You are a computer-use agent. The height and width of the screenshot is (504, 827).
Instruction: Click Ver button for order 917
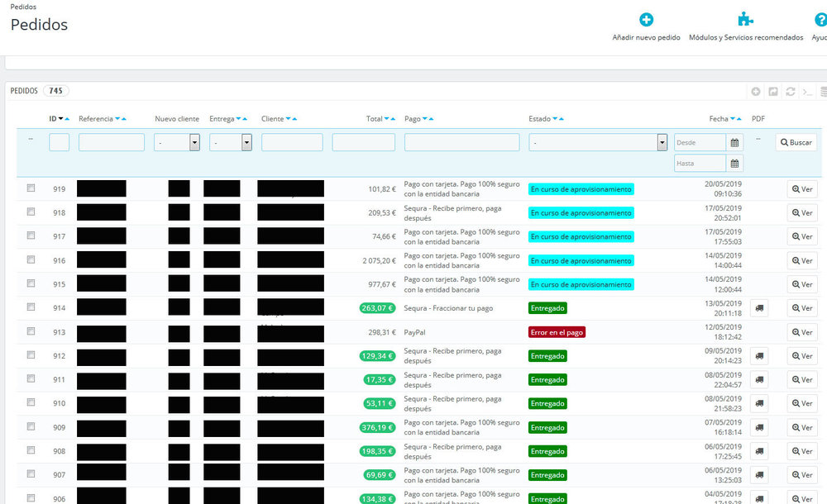(802, 236)
